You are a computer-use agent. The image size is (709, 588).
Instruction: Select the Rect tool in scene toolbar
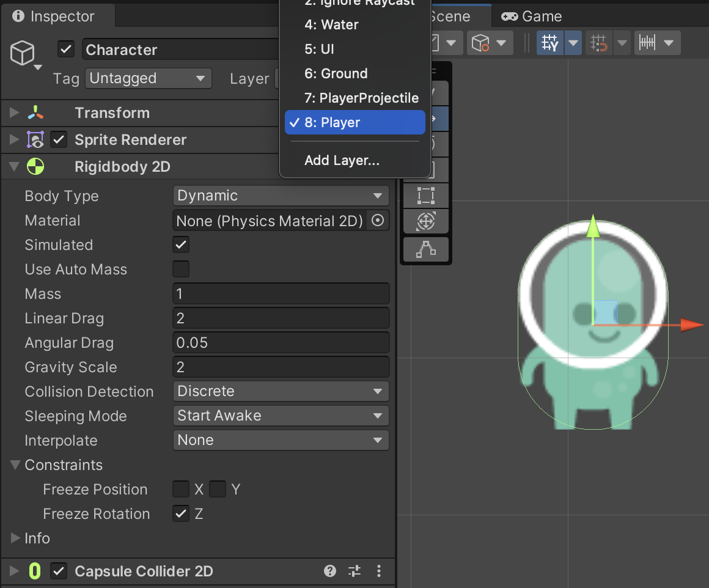click(426, 196)
